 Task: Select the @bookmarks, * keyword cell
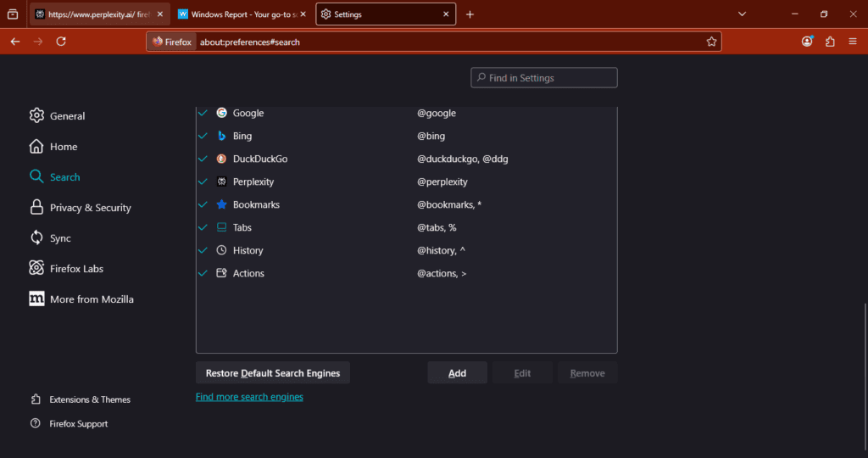449,204
